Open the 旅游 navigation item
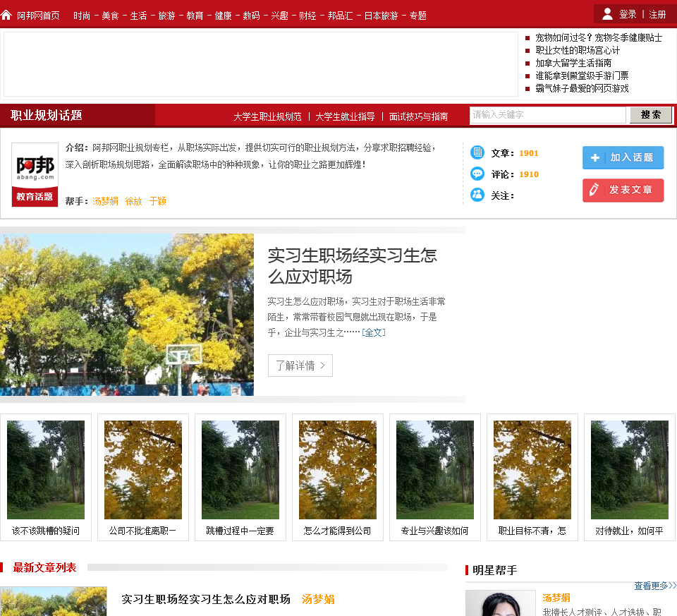This screenshot has width=677, height=616. tap(166, 16)
